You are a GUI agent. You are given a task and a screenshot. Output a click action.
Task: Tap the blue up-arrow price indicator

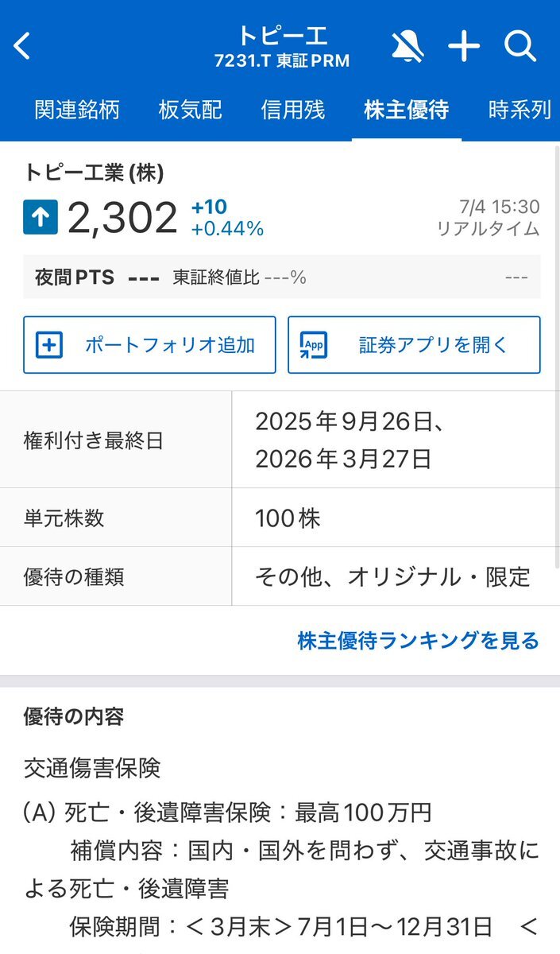(41, 218)
